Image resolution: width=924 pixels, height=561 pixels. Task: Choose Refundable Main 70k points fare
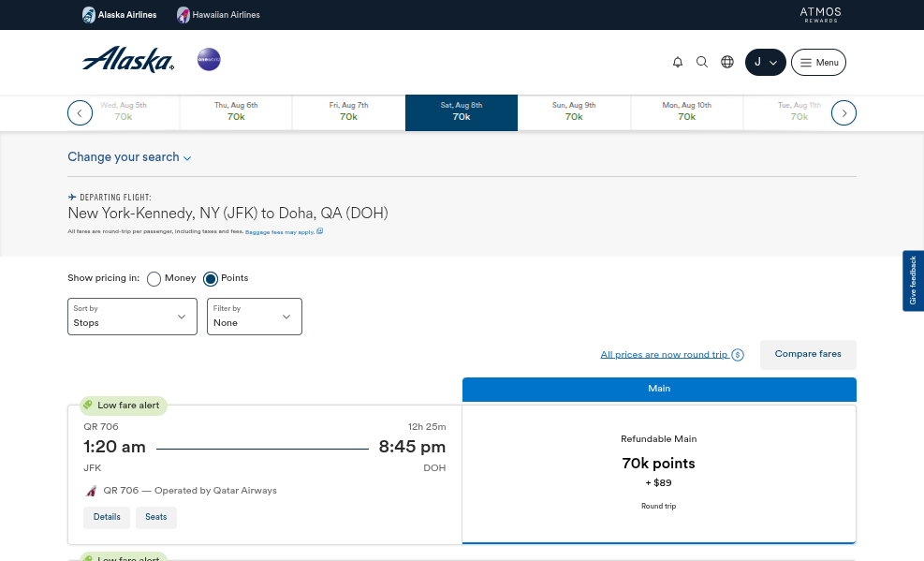click(x=659, y=474)
